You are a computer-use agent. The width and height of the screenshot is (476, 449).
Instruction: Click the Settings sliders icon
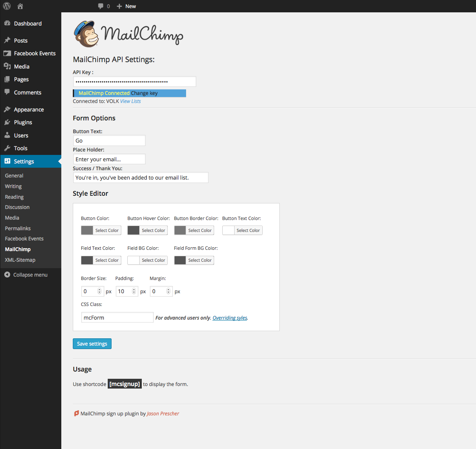click(7, 161)
